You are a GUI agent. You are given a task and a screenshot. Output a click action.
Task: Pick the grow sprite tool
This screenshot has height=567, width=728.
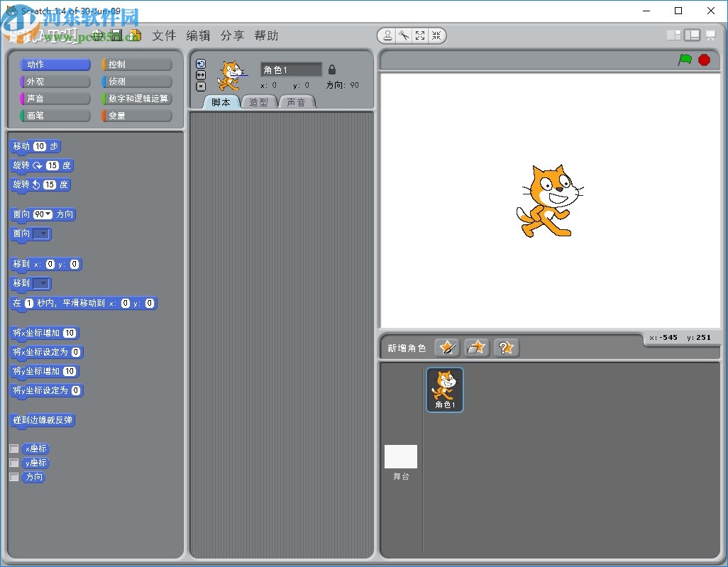420,35
